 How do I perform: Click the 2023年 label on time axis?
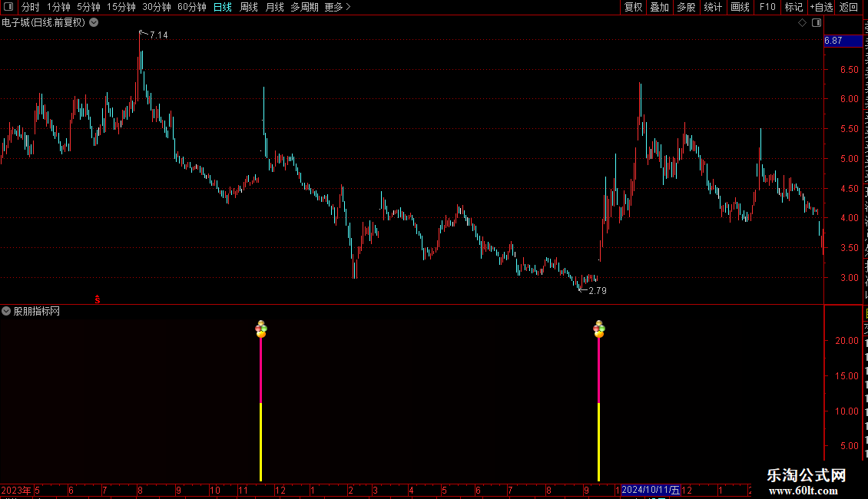point(16,490)
